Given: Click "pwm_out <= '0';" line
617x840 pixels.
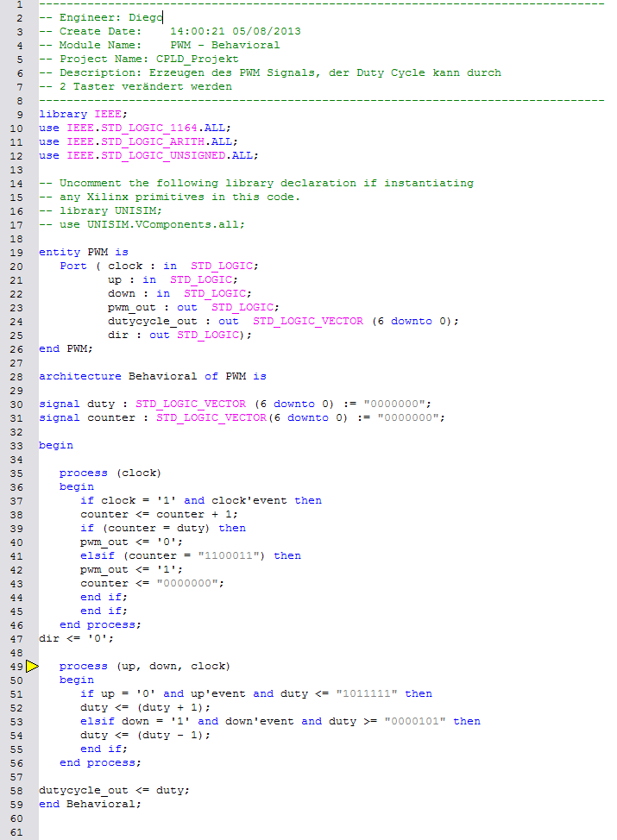Looking at the screenshot, I should pyautogui.click(x=131, y=542).
